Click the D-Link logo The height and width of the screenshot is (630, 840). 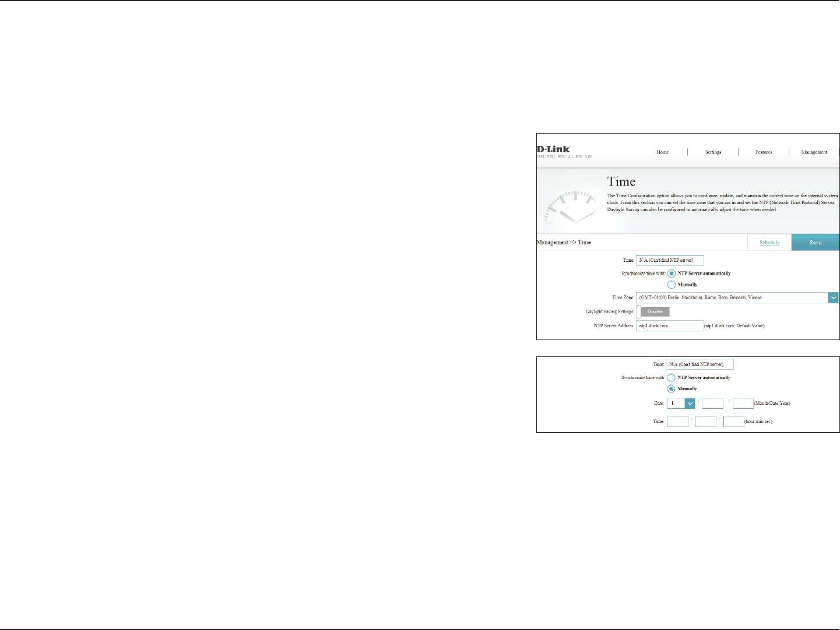[553, 149]
